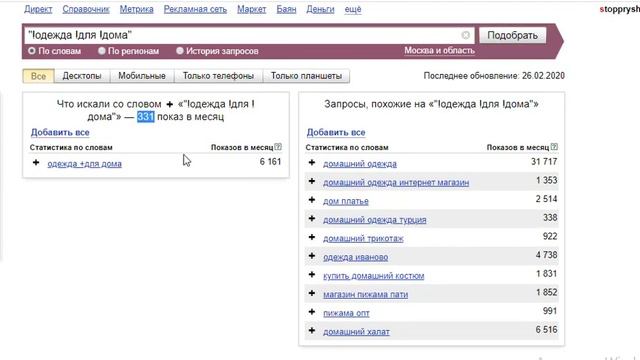Screen dimensions: 640x360
Task: Click the '31 717' impressions value
Action: (x=544, y=162)
